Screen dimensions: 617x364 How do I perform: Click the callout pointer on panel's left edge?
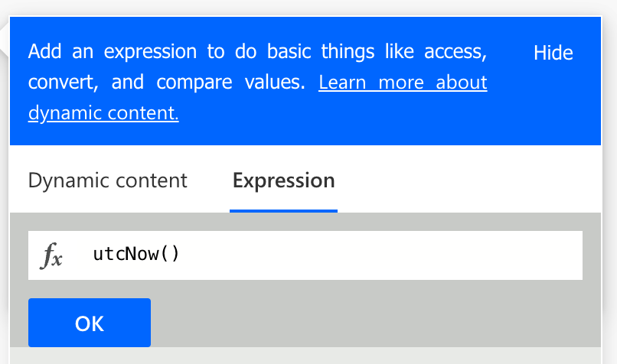coord(5,39)
